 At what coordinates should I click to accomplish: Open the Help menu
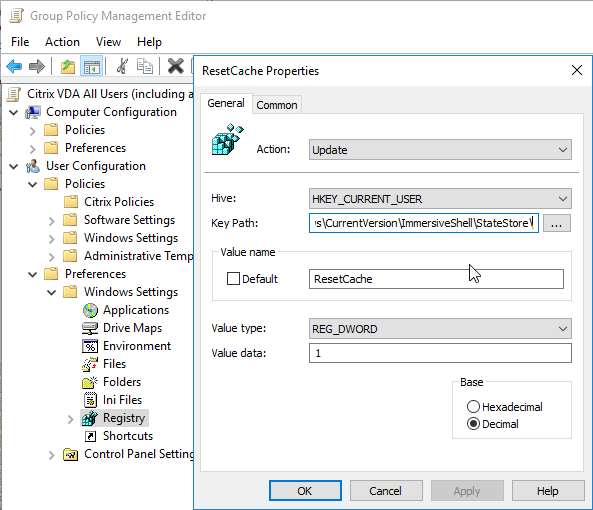pyautogui.click(x=149, y=42)
